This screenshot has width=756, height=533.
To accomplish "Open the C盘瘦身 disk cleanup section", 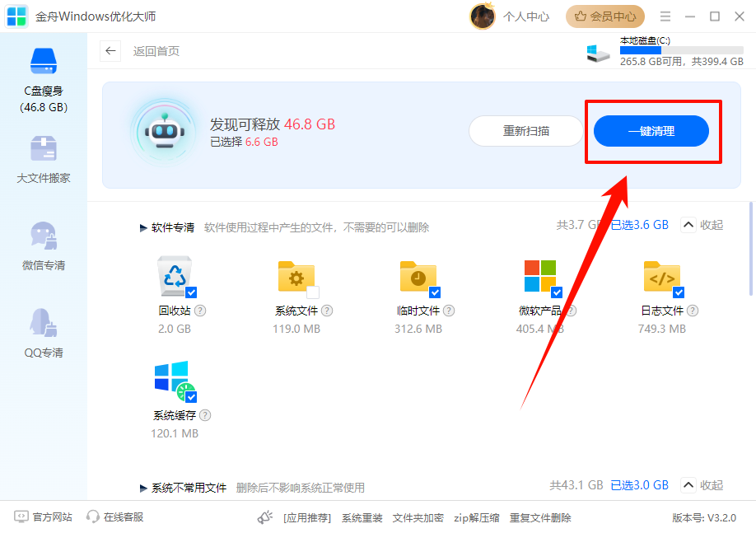I will [x=44, y=80].
